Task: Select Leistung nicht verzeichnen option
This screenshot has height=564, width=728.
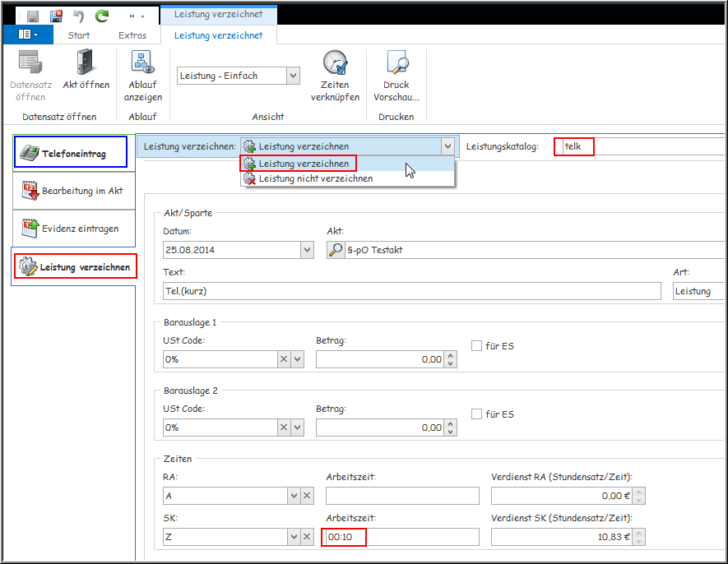Action: tap(315, 178)
